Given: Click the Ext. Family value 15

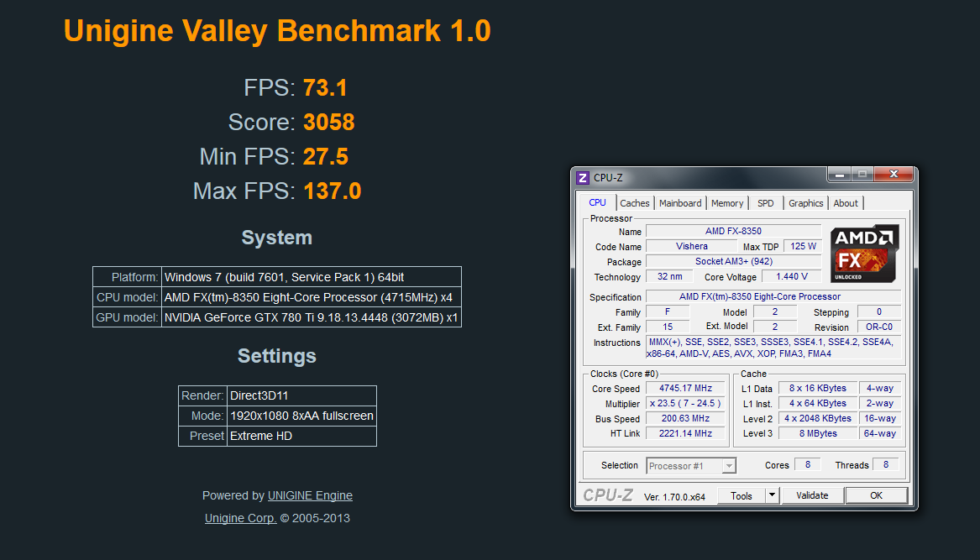Looking at the screenshot, I should tap(668, 327).
